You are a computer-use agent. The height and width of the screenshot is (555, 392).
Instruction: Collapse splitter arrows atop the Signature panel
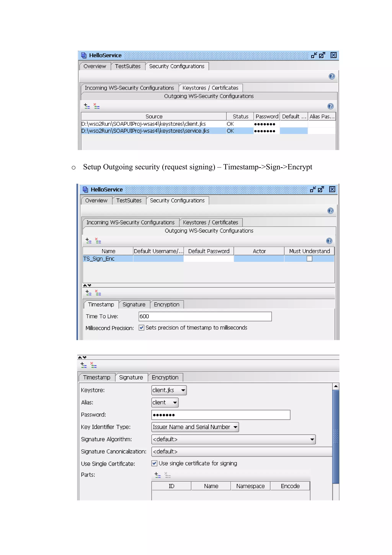pyautogui.click(x=82, y=358)
